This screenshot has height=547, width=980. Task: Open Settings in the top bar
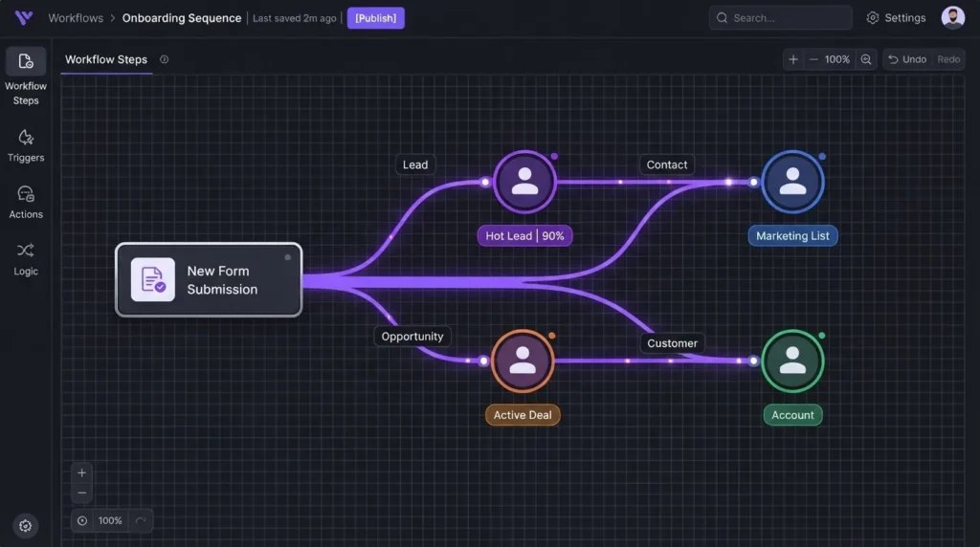tap(896, 17)
